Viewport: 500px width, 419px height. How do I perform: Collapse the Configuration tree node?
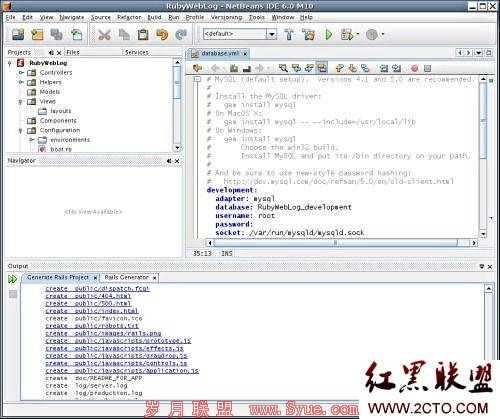(x=20, y=130)
